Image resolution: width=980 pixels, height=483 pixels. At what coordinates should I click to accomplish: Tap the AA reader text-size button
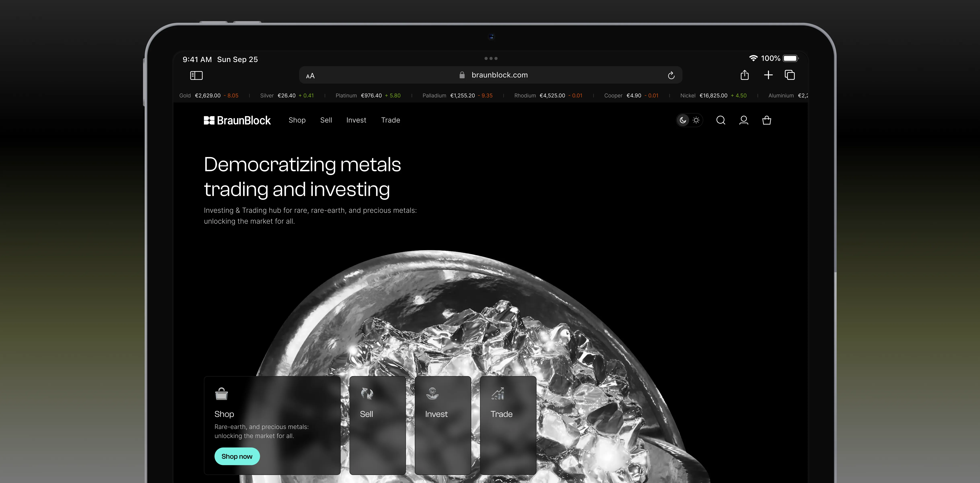(x=310, y=76)
